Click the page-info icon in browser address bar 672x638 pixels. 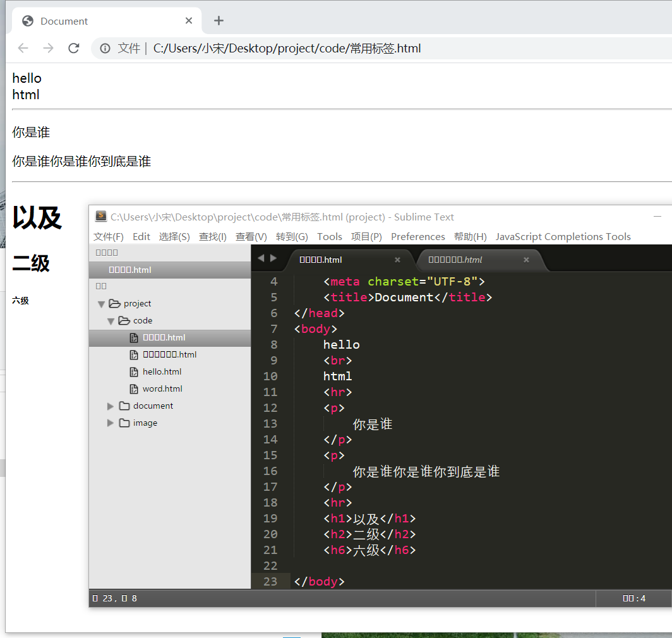[105, 48]
